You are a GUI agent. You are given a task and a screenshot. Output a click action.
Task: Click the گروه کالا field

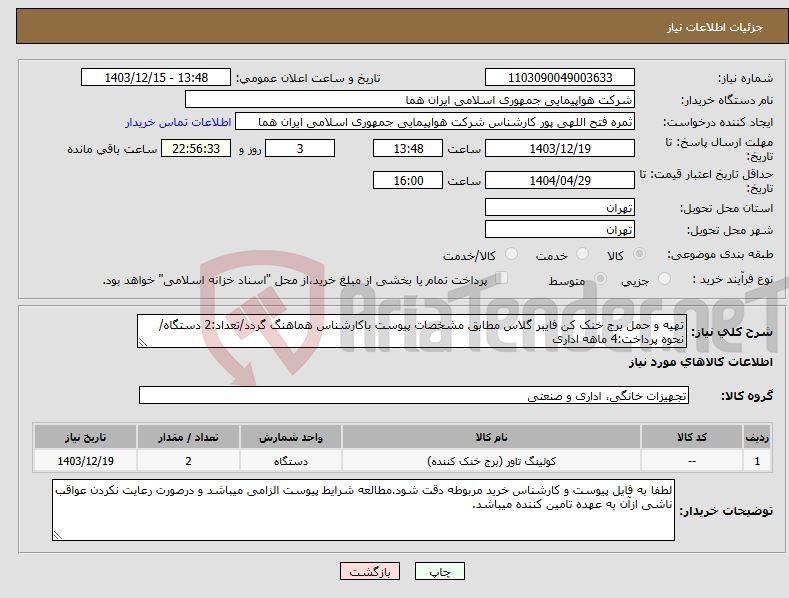pos(414,396)
